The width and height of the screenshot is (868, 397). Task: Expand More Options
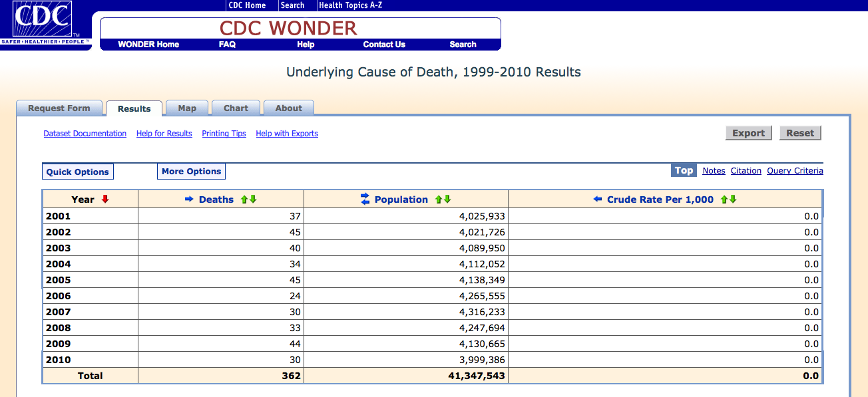click(x=192, y=172)
